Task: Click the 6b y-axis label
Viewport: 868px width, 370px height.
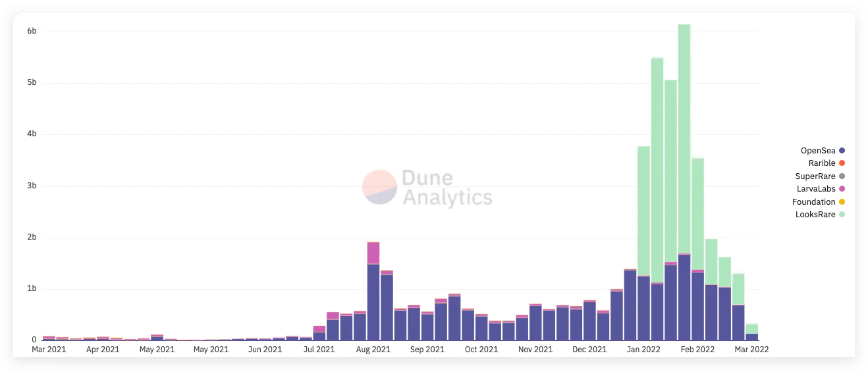Action: 32,32
